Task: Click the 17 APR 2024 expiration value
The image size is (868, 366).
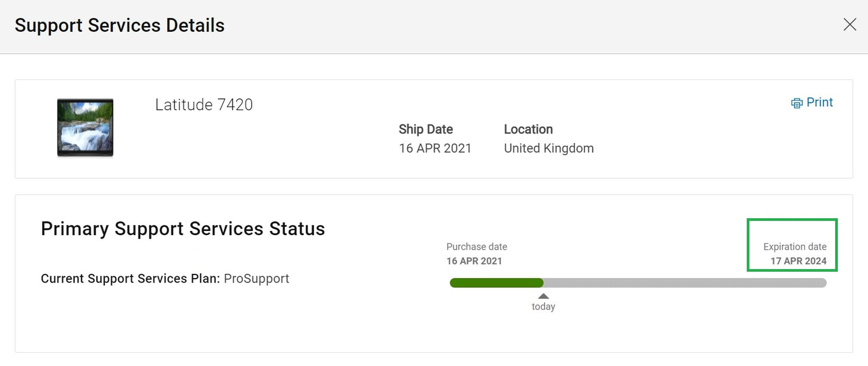Action: point(798,261)
